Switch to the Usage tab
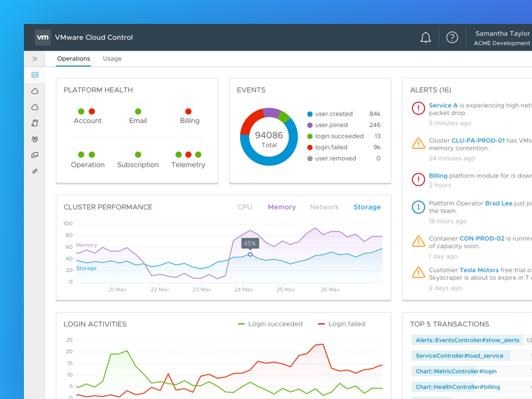This screenshot has width=532, height=399. point(112,59)
